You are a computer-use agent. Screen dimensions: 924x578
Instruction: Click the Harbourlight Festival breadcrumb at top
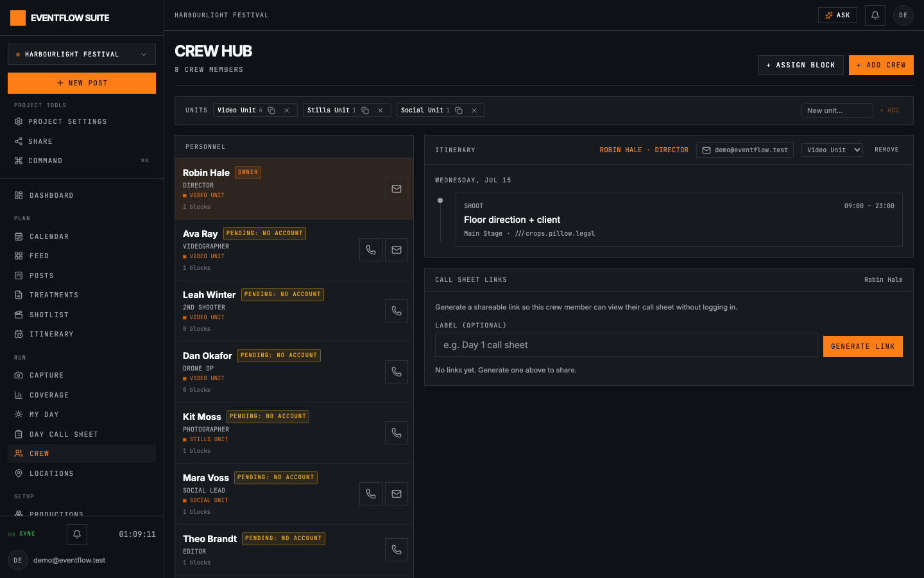coord(221,15)
